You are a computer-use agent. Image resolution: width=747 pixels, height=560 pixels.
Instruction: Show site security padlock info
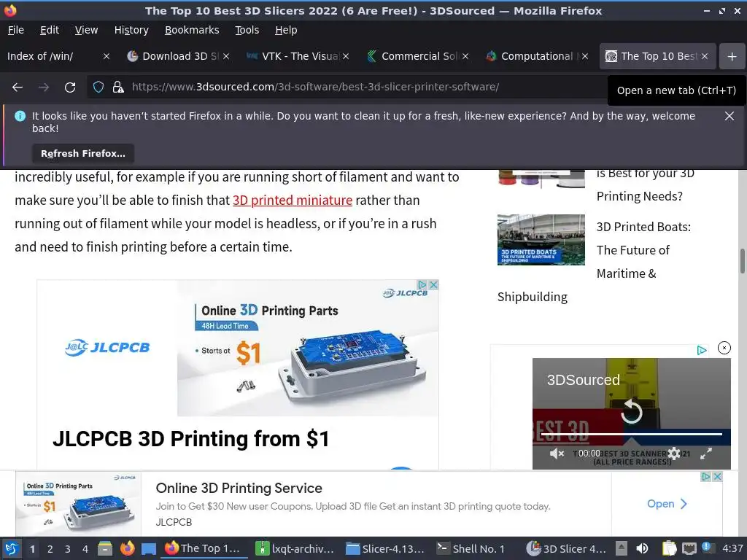(118, 87)
